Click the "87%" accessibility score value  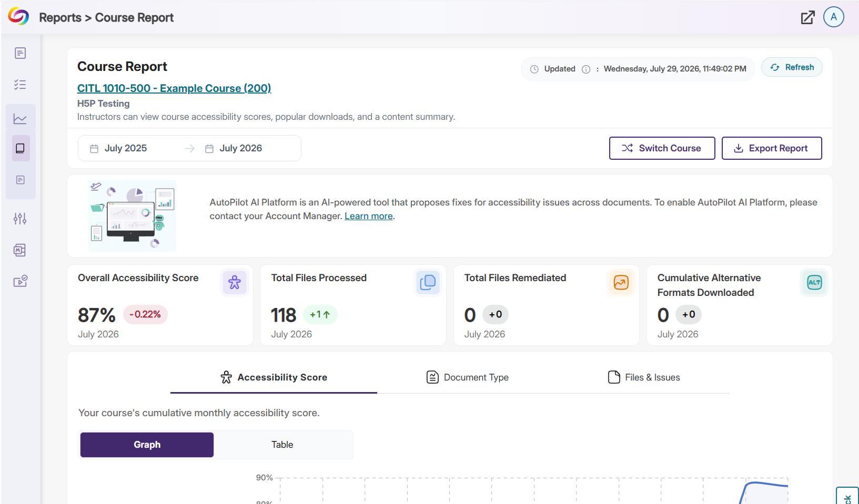point(97,315)
